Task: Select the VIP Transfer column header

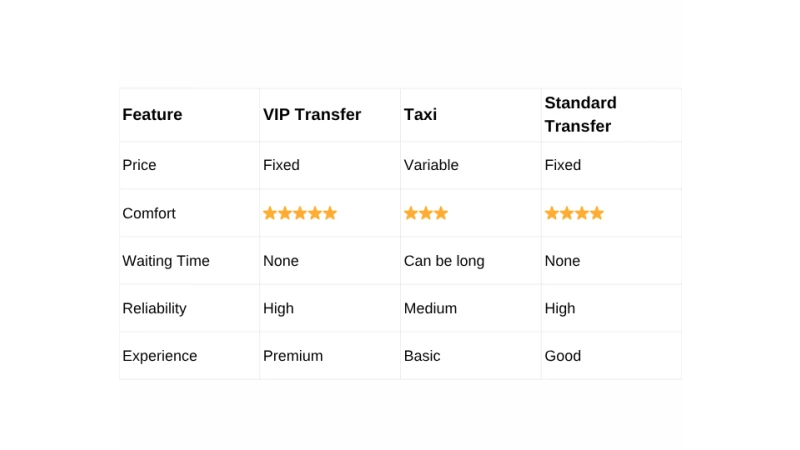Action: [312, 115]
